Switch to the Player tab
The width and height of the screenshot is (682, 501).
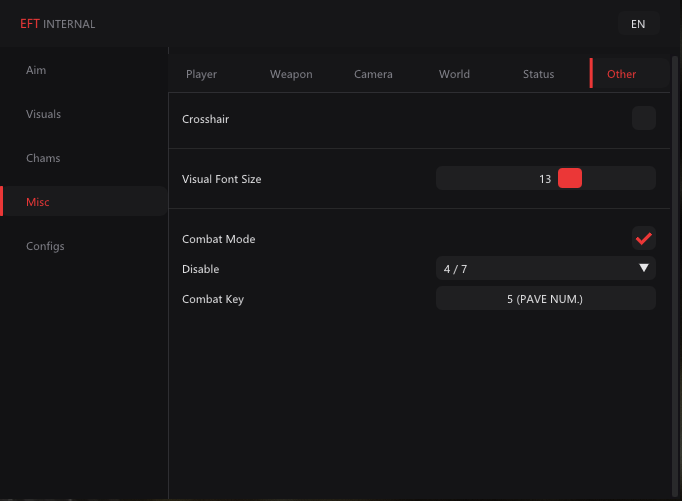tap(201, 74)
